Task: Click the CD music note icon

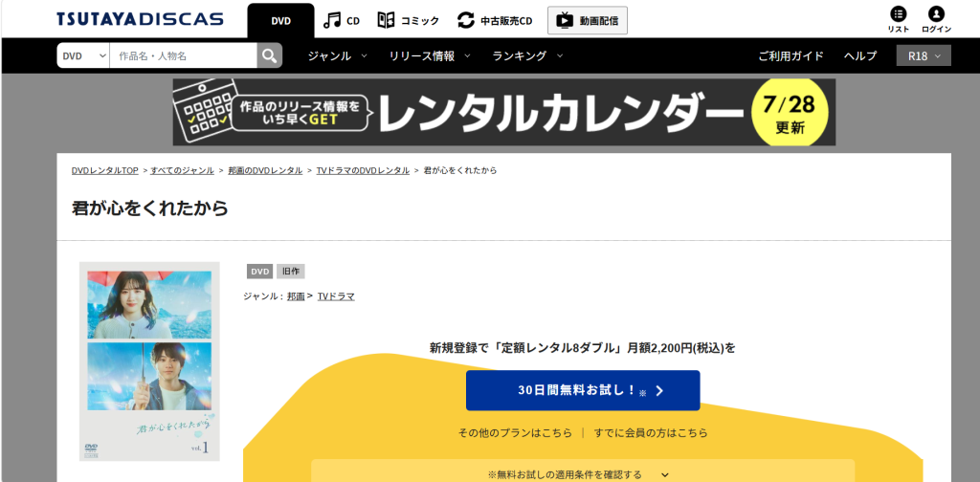Action: click(332, 20)
